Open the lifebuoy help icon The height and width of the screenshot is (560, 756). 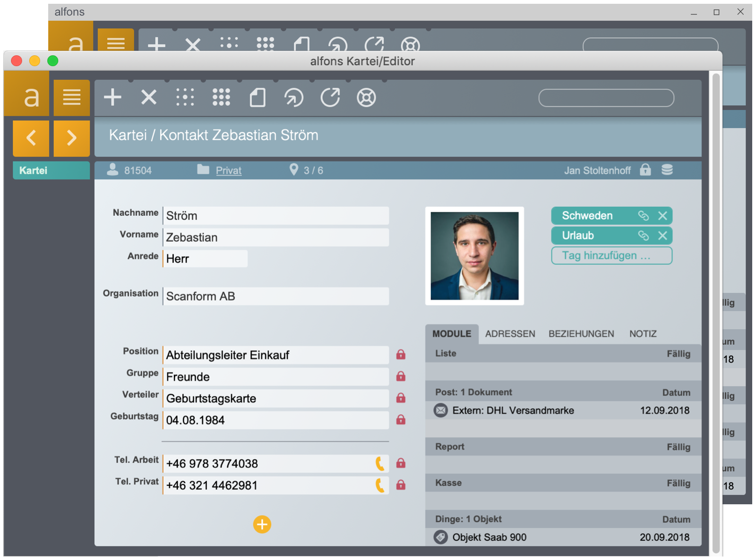tap(366, 98)
